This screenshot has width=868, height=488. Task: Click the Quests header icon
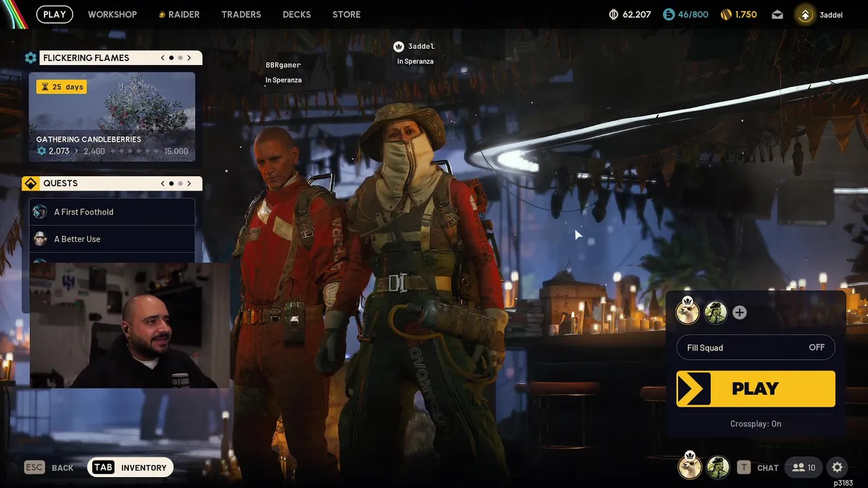click(x=31, y=184)
